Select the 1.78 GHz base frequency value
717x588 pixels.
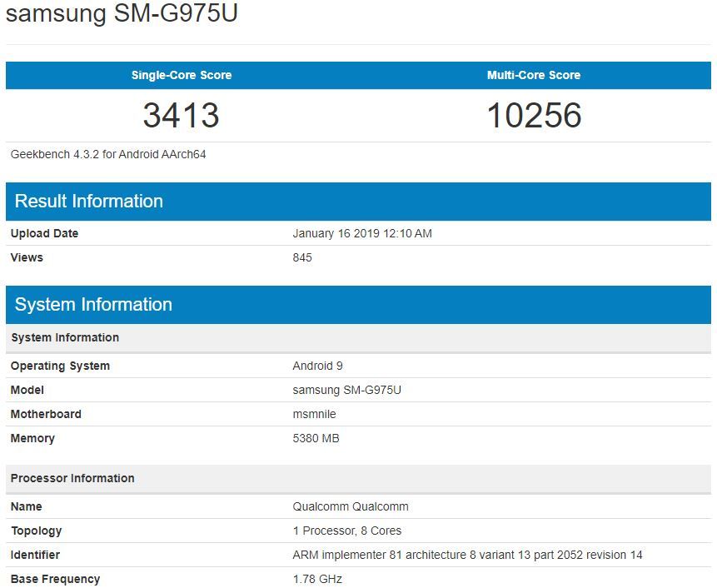point(318,579)
